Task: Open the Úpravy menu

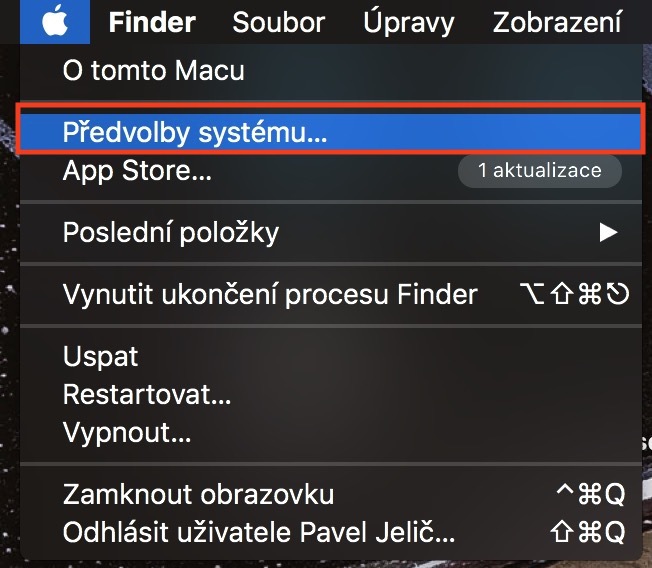Action: tap(409, 22)
